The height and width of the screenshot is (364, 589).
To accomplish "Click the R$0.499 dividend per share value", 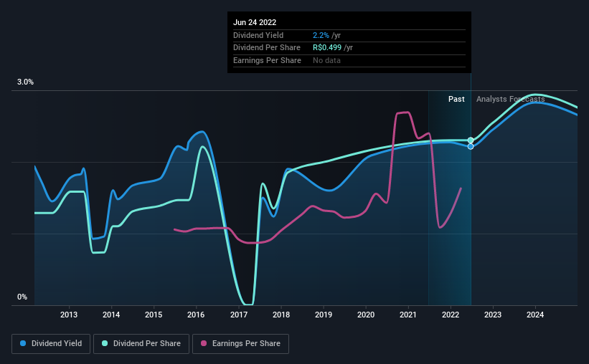I will pos(327,48).
